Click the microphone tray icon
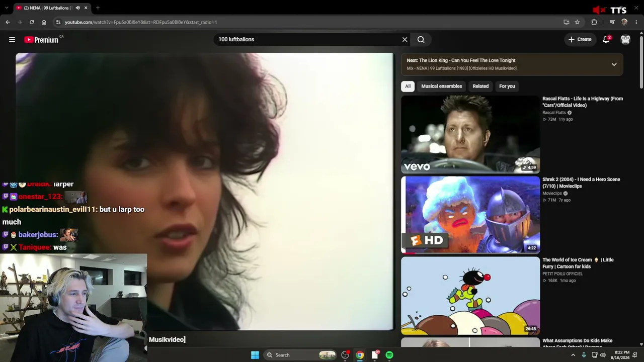The image size is (644, 362). click(584, 355)
